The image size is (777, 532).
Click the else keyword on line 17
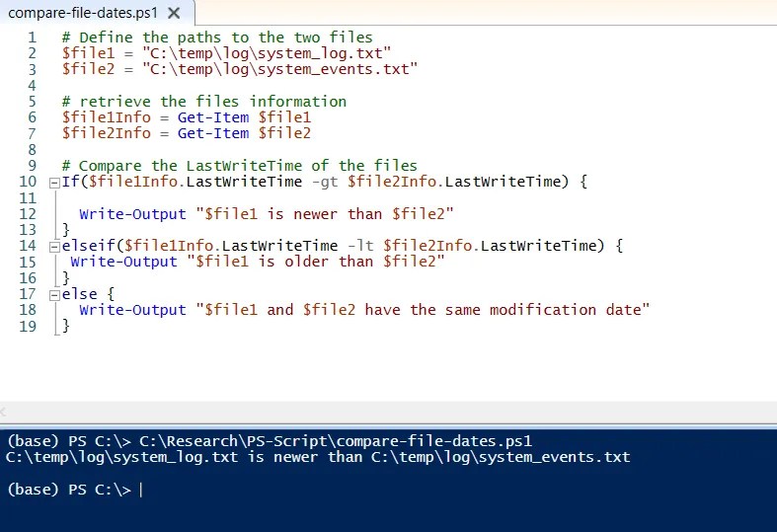(79, 294)
